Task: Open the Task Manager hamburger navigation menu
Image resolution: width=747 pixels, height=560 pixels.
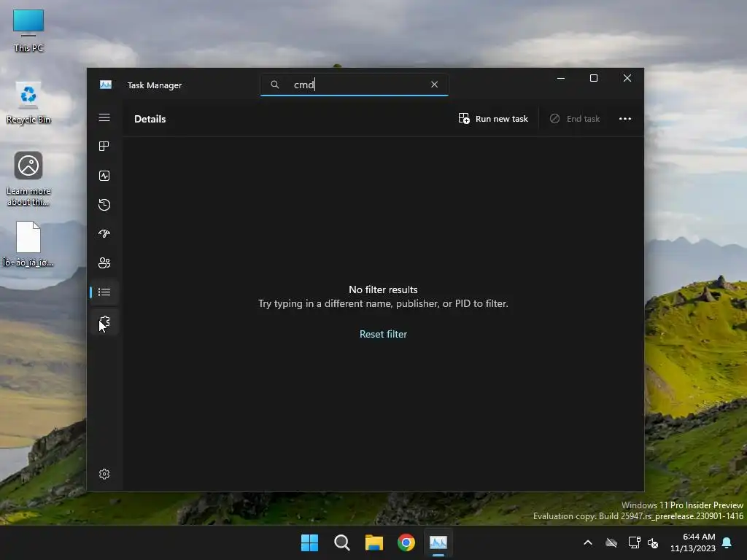Action: point(104,117)
